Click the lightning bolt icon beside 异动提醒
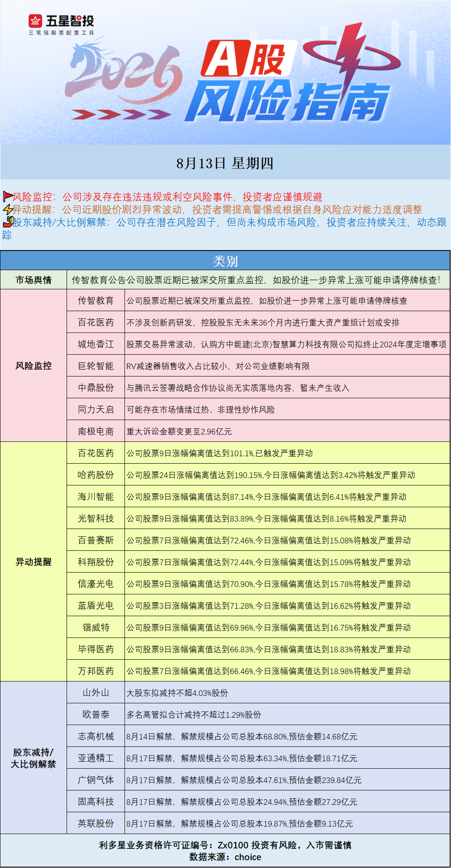This screenshot has height=868, width=451. coord(8,209)
